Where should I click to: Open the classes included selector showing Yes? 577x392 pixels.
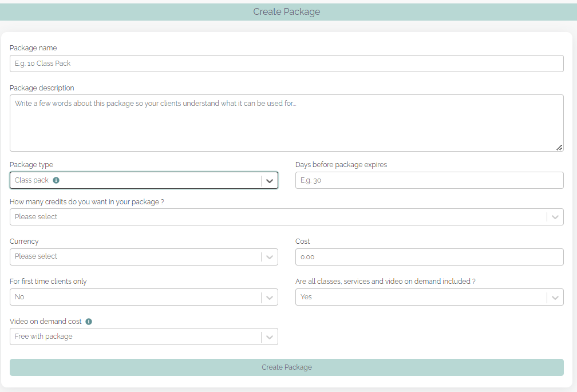421,297
